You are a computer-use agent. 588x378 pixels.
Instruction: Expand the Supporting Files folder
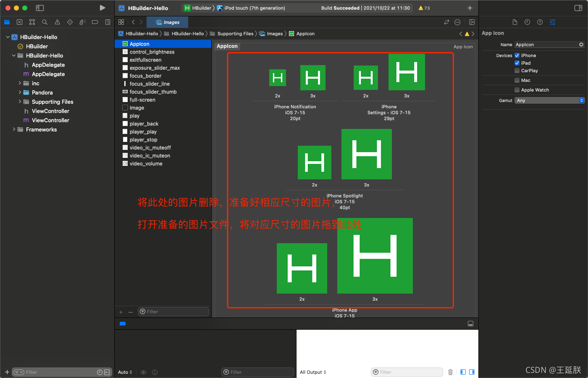click(x=19, y=102)
